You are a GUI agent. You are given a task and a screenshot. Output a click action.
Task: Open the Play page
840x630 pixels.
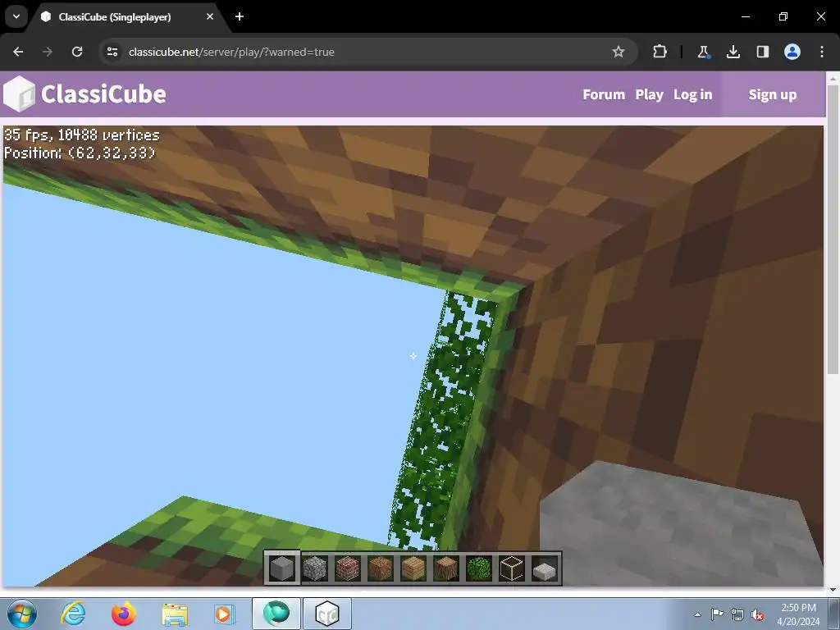click(650, 94)
